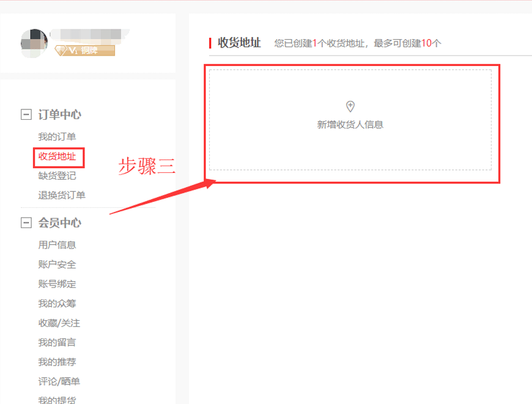This screenshot has width=532, height=404.
Task: Go to 退换货订单
Action: (x=62, y=196)
